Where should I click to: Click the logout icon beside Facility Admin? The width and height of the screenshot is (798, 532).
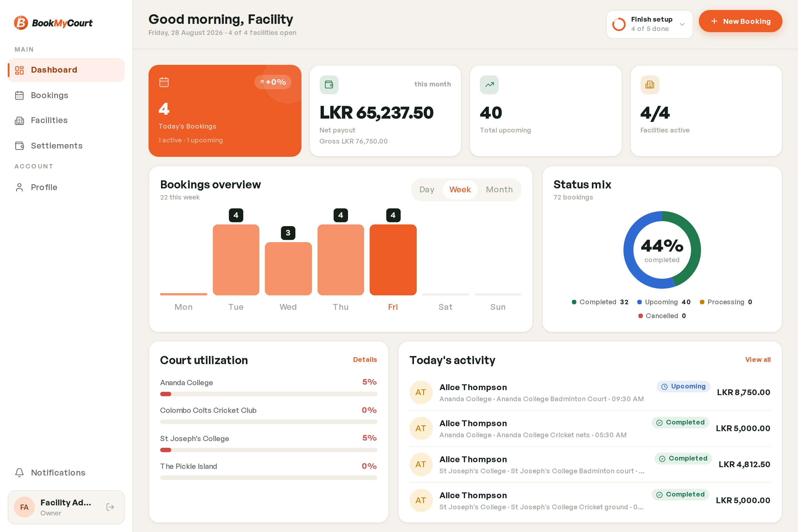pyautogui.click(x=110, y=507)
